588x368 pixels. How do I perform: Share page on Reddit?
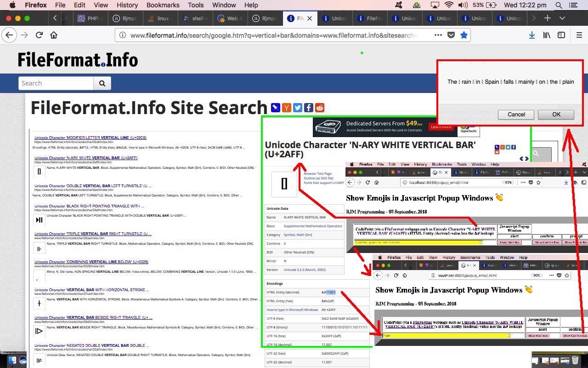point(320,108)
